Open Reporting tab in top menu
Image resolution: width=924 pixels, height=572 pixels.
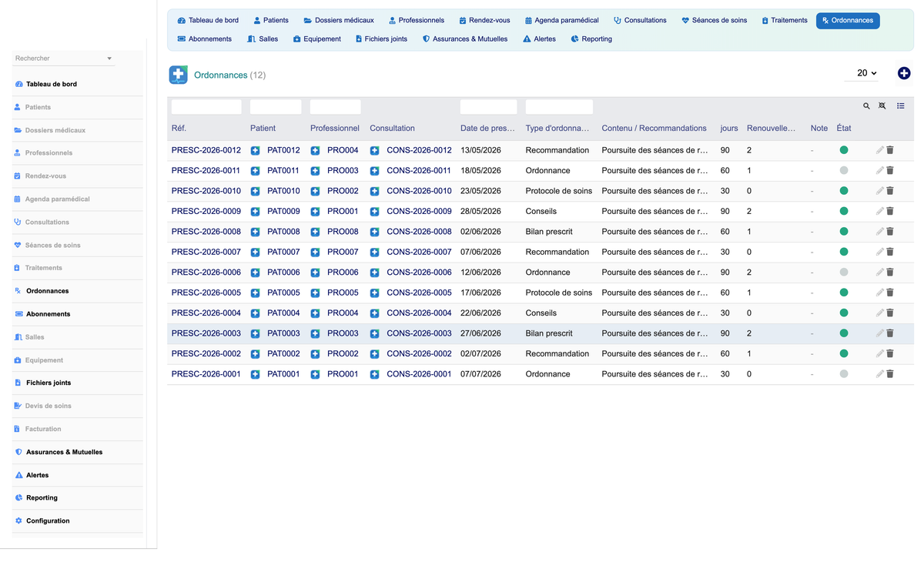click(591, 38)
